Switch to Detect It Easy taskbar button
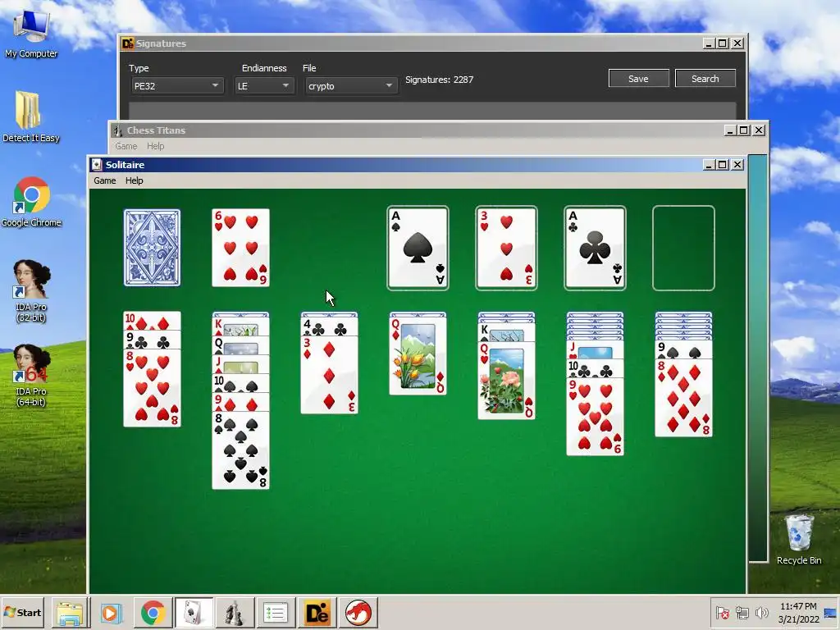The width and height of the screenshot is (840, 630). [x=317, y=613]
